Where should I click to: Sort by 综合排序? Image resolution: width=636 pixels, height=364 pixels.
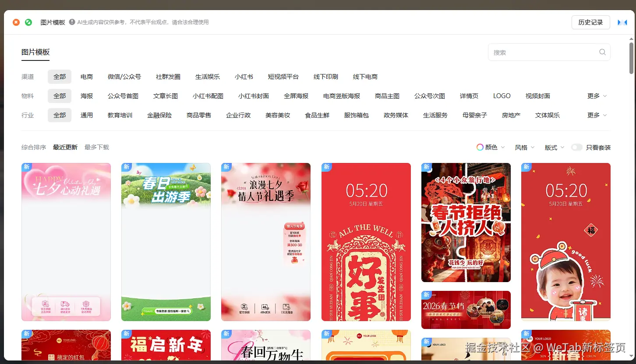coord(34,147)
